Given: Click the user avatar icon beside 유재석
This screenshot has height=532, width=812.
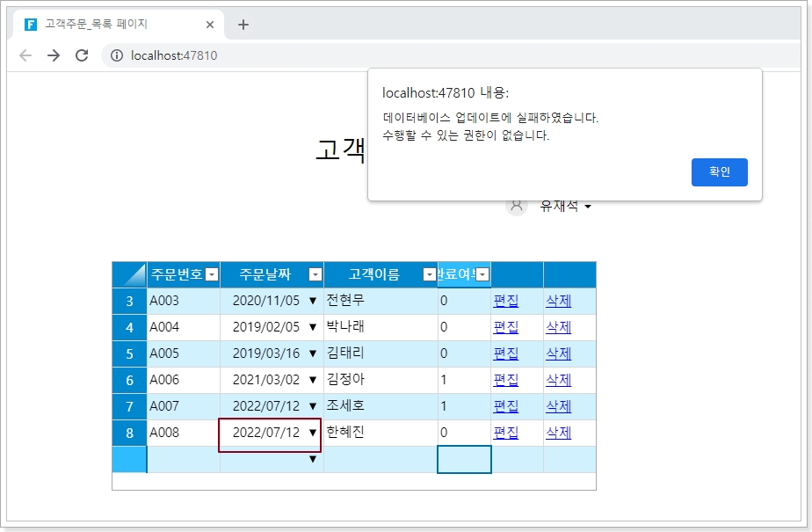Looking at the screenshot, I should click(517, 206).
